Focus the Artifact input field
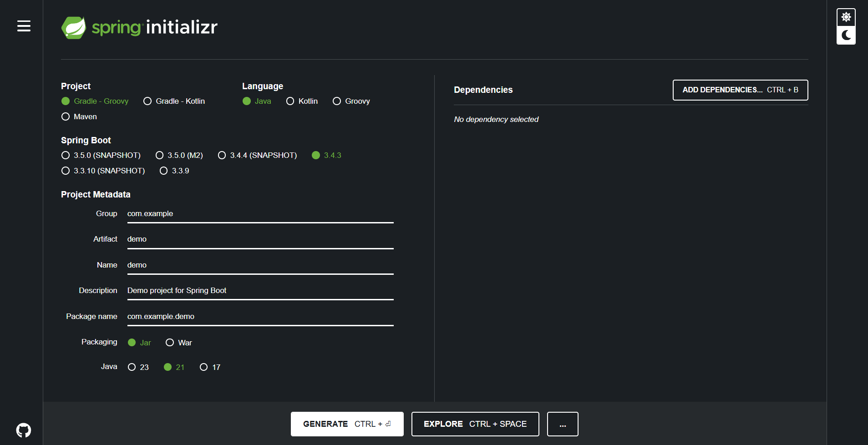Viewport: 868px width, 445px height. coord(260,239)
